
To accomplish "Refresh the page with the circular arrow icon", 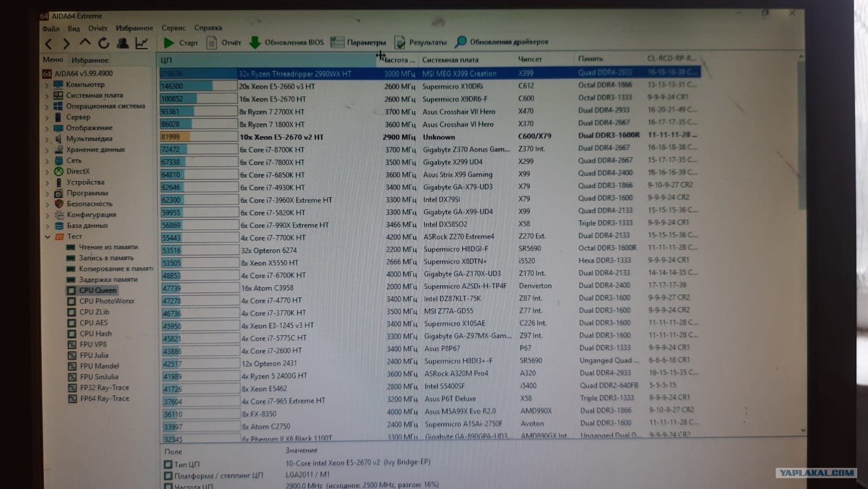I will pyautogui.click(x=104, y=43).
